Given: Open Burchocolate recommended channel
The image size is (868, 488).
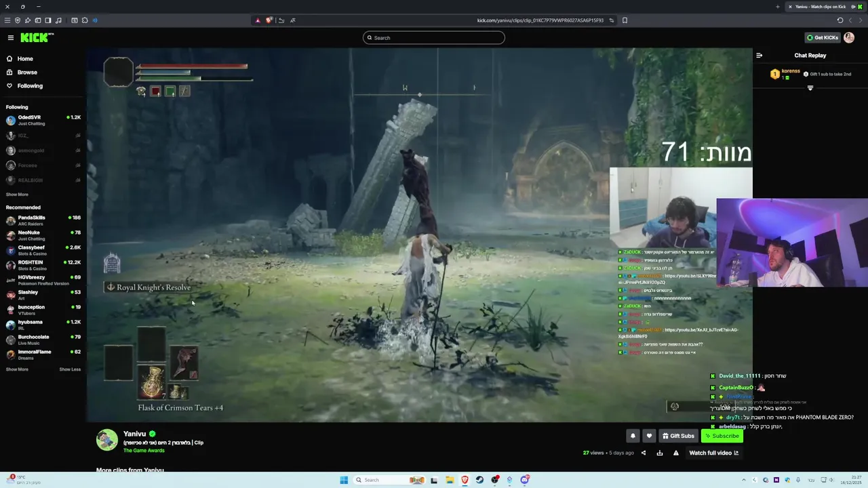Looking at the screenshot, I should point(43,340).
